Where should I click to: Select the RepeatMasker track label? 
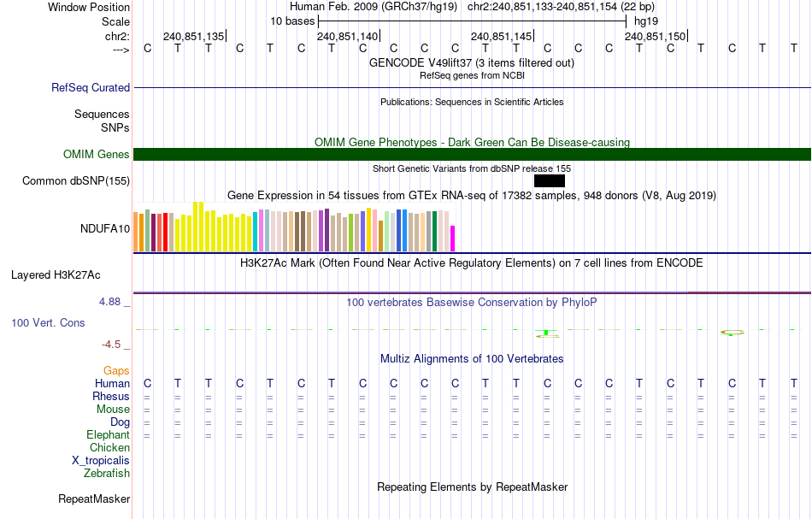click(x=94, y=498)
